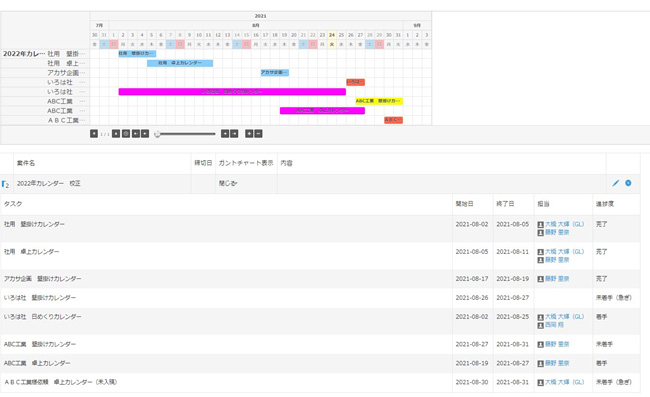Click the light blue 社用 卓上カレンダー Gantt bar
Viewport: 650px width, 397px height.
(180, 63)
